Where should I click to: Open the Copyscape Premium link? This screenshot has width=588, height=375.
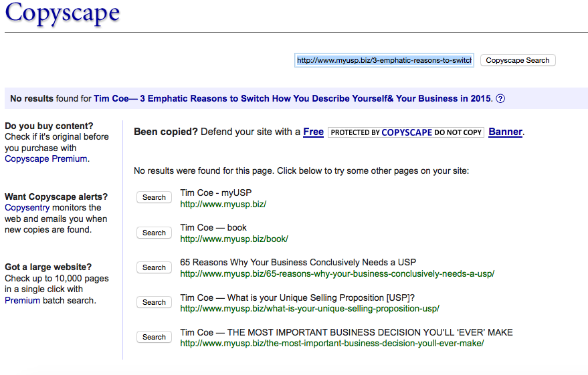[x=46, y=159]
